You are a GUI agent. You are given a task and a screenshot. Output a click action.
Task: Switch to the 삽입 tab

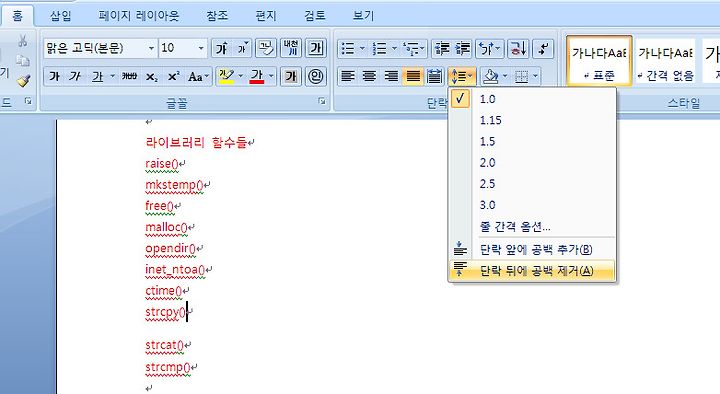(61, 16)
